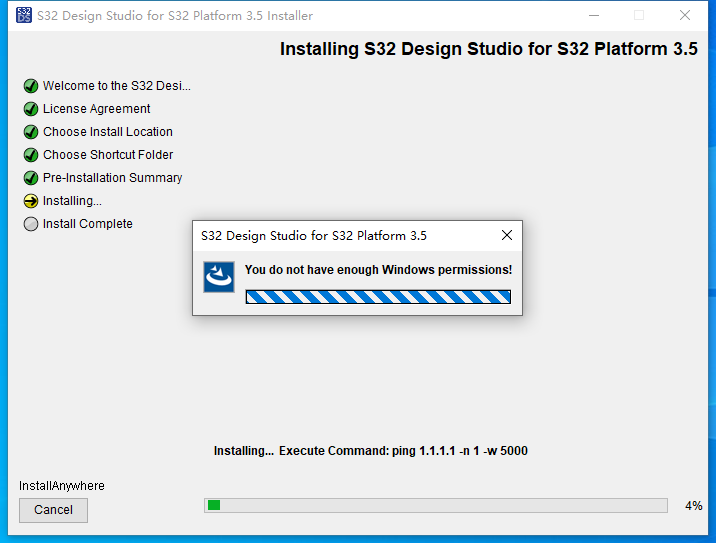Click 'You do not have enough Windows permissions!' message
716x543 pixels.
(x=379, y=270)
